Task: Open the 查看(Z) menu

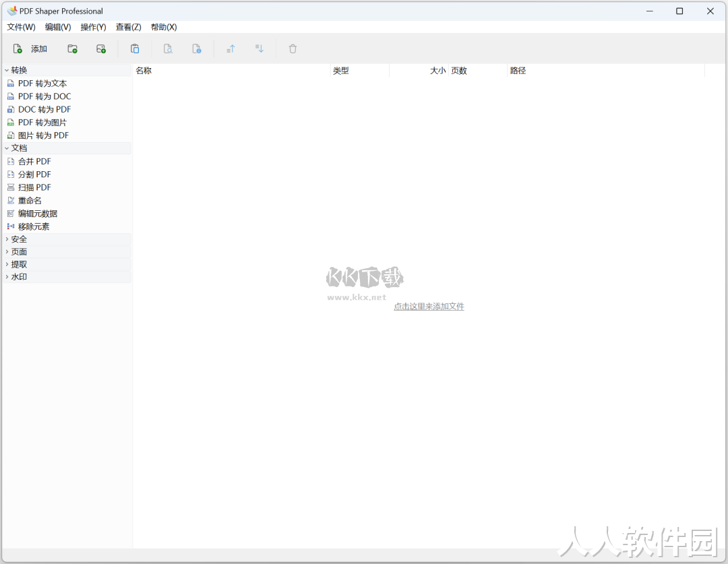Action: [x=129, y=27]
